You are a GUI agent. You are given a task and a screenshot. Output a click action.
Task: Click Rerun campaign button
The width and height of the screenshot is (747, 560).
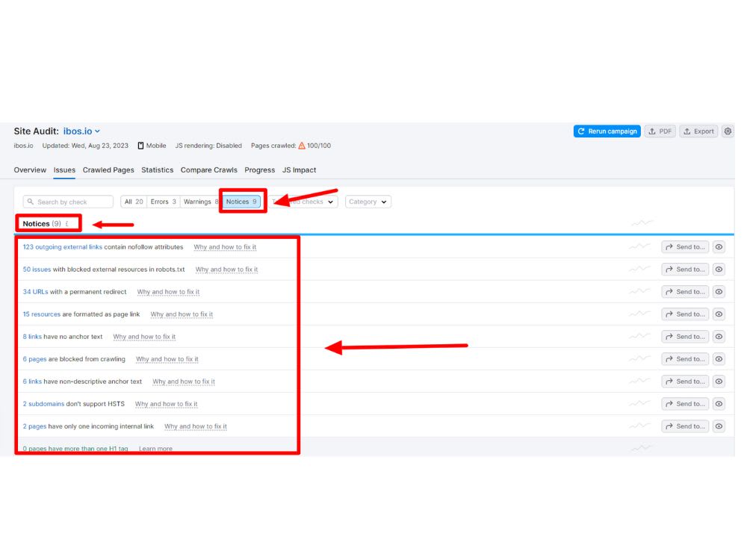click(607, 131)
